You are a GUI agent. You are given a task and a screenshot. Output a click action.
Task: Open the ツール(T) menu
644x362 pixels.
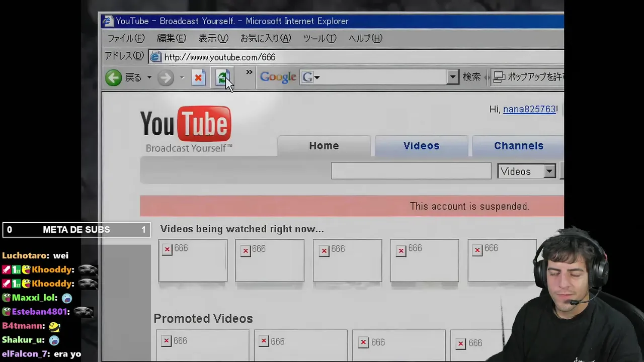(x=319, y=38)
